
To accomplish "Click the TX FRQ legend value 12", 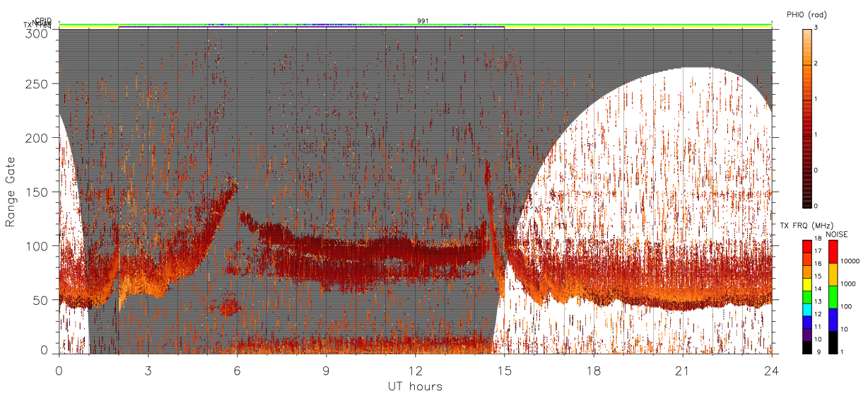I will 816,315.
